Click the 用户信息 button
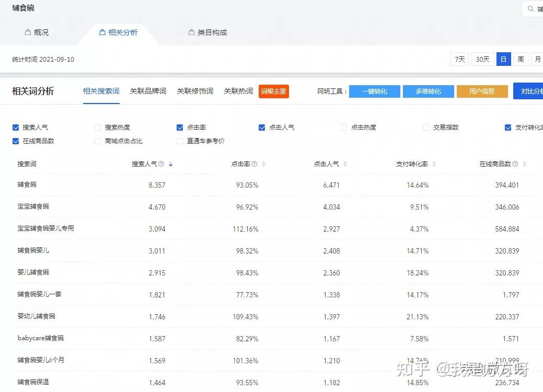Viewport: 543px width, 392px height. 482,91
